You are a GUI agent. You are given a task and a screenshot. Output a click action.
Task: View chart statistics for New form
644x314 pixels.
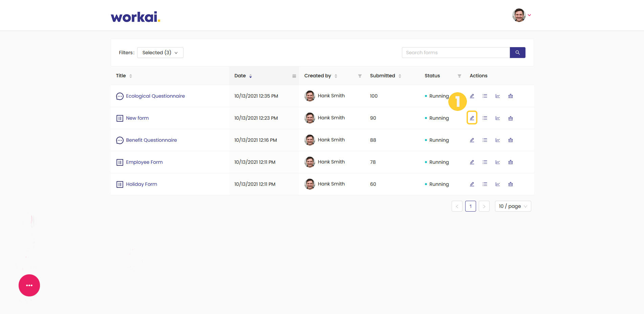tap(498, 118)
